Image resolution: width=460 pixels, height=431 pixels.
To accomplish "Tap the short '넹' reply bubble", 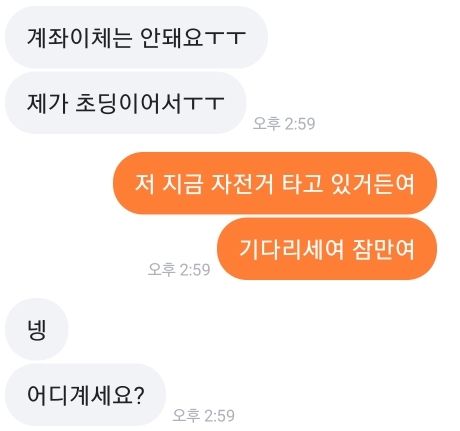I will (x=37, y=329).
